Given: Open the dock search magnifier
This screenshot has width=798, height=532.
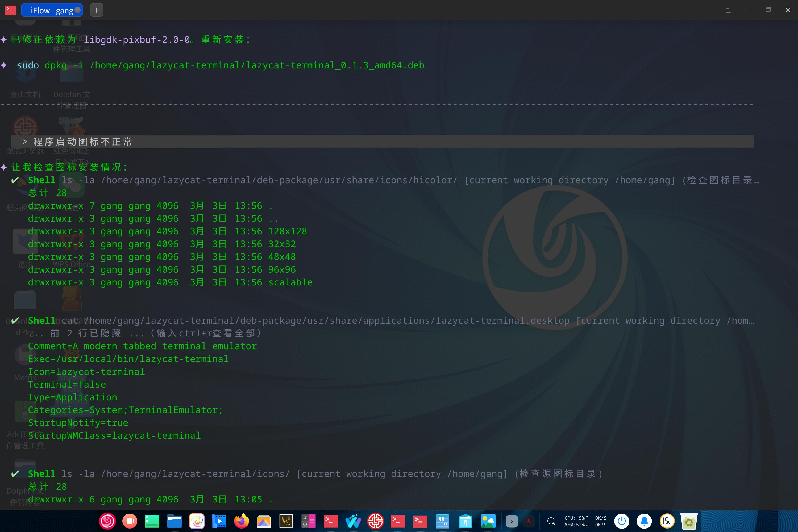Looking at the screenshot, I should 551,521.
